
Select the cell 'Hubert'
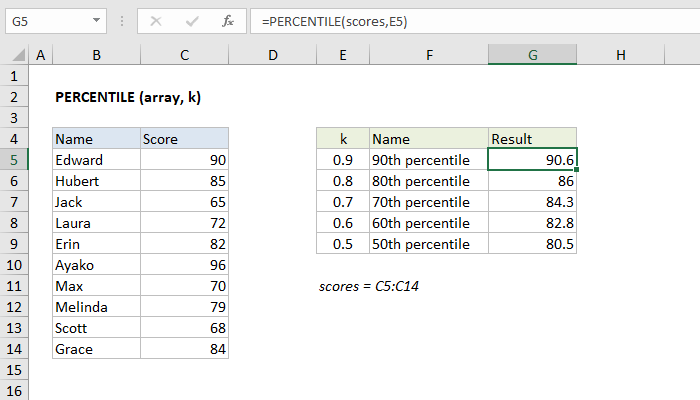(96, 181)
